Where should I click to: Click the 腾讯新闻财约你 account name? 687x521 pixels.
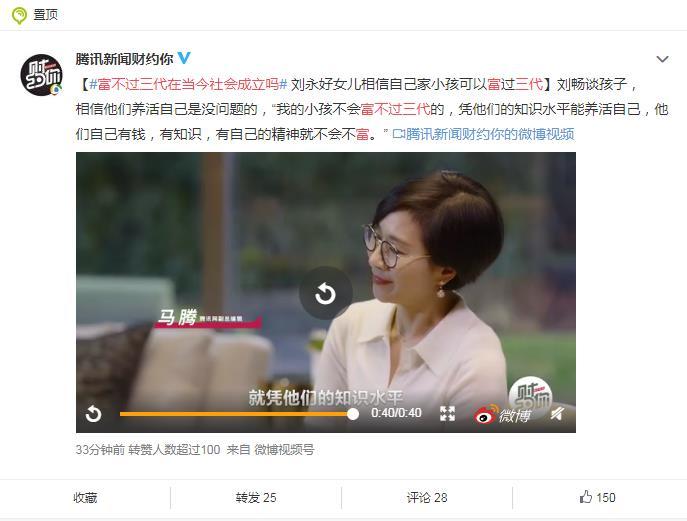(x=124, y=58)
